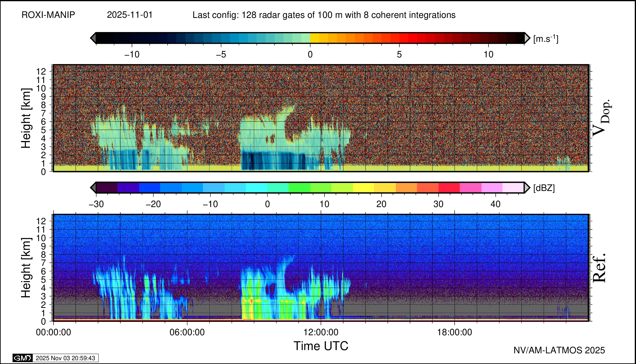Click the [dBZ] unit label
The image size is (636, 364).
point(544,188)
